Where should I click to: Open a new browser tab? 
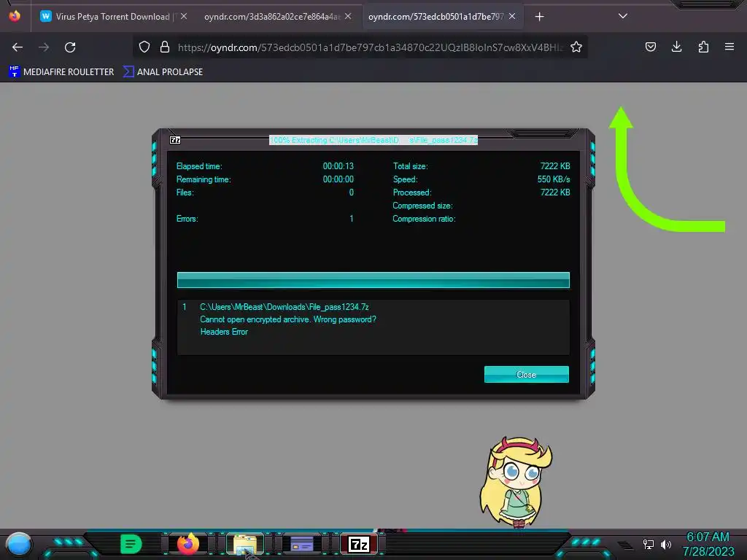tap(539, 17)
